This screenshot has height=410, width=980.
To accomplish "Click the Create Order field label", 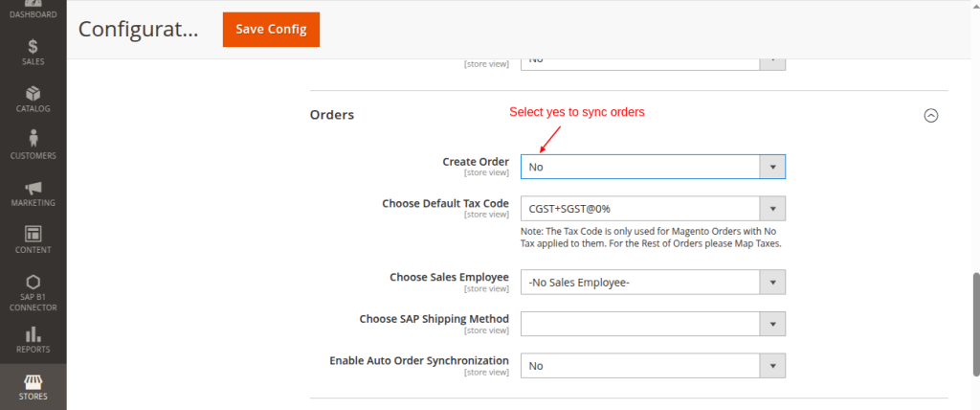I will [x=475, y=162].
